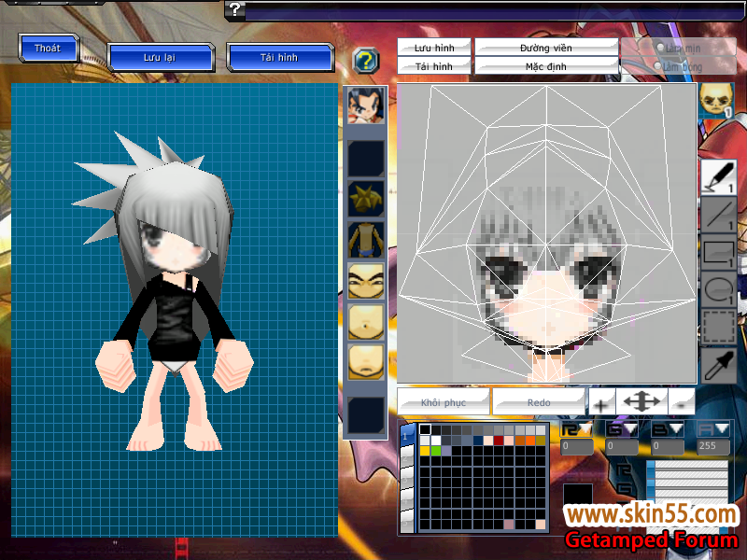Select the body torso skin part
747x560 pixels.
pos(366,240)
